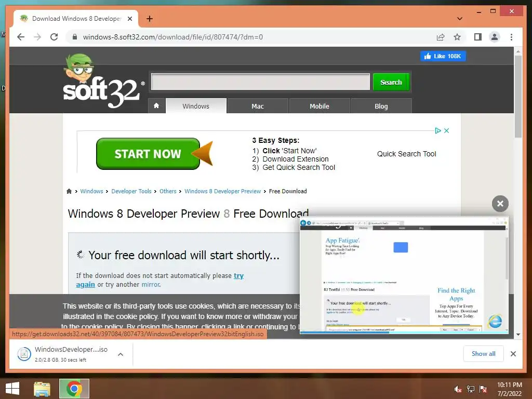
Task: Open the Developer Tools breadcrumb link
Action: (131, 191)
